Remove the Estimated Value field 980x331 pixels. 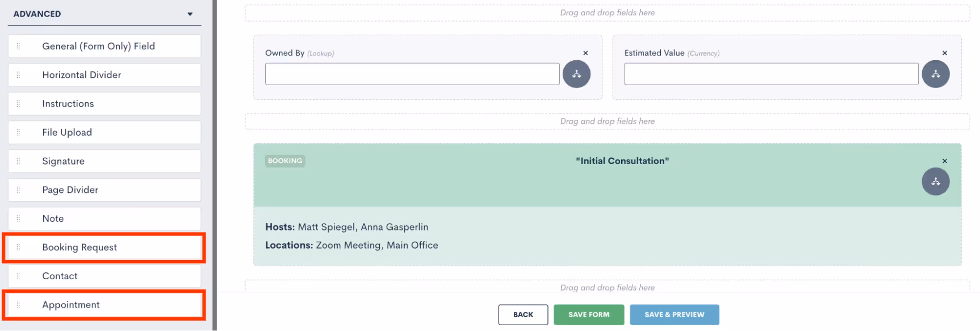(944, 53)
